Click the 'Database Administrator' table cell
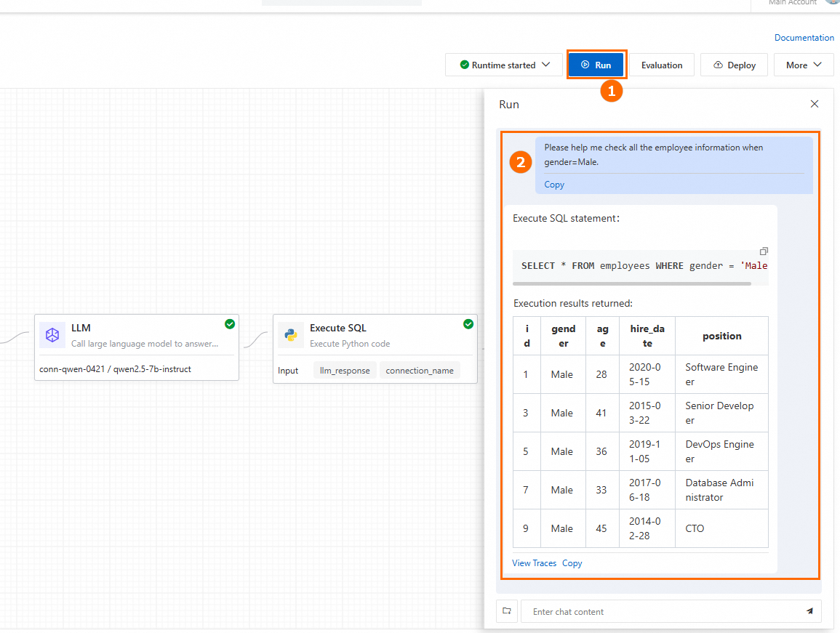Screen dimensions: 840x633 [721, 490]
